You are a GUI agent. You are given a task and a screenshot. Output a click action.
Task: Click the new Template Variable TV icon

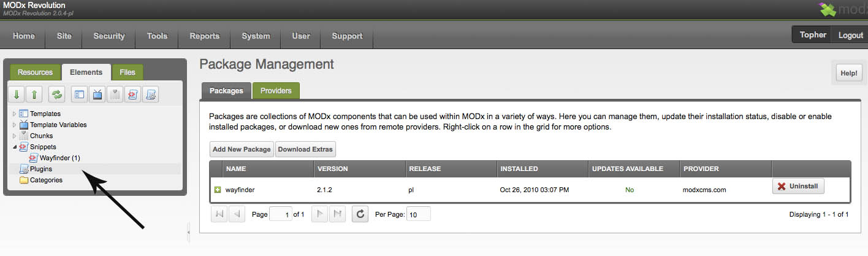click(x=97, y=95)
